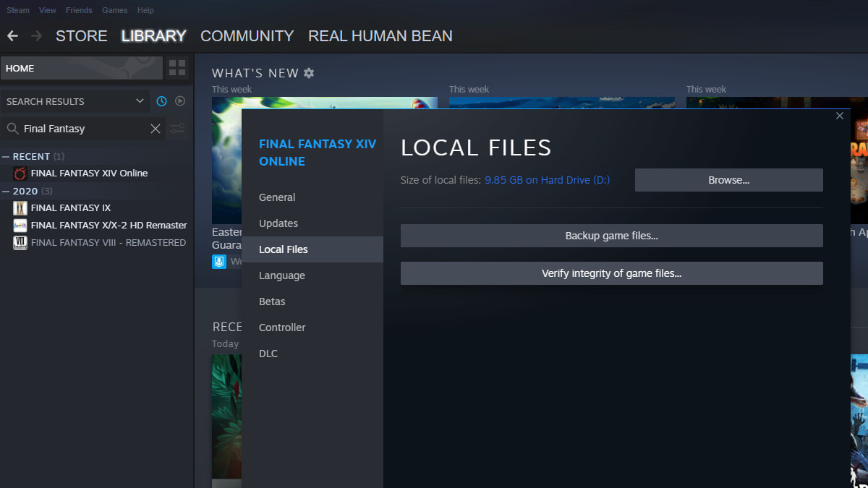Image resolution: width=868 pixels, height=488 pixels.
Task: Select the FINAL FANTASY IX game icon
Action: coord(20,207)
